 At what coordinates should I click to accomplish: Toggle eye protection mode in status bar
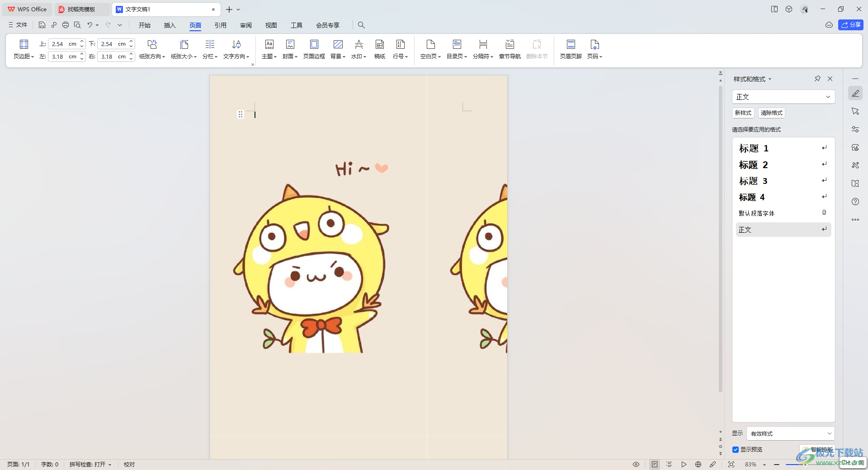[x=636, y=464]
